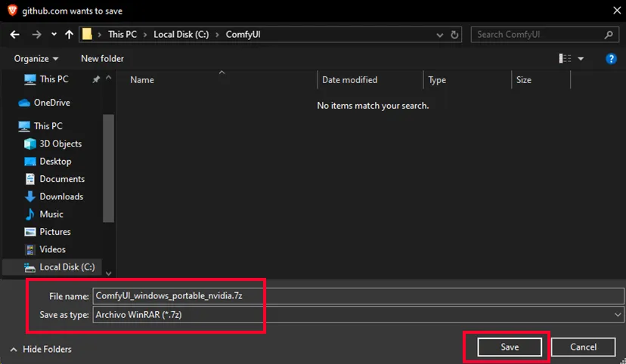The height and width of the screenshot is (364, 626).
Task: Click the sidebar scroll up arrow
Action: click(x=109, y=78)
